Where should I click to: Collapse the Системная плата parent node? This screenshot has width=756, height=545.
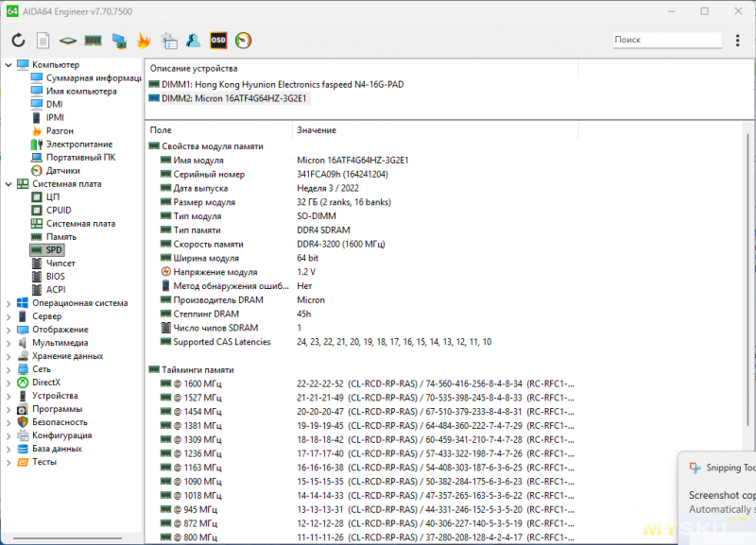pyautogui.click(x=9, y=184)
